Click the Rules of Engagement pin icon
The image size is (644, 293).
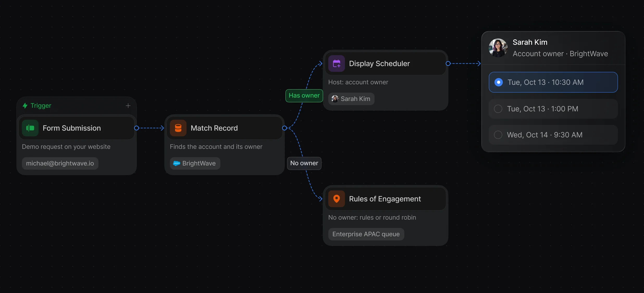[x=337, y=199]
